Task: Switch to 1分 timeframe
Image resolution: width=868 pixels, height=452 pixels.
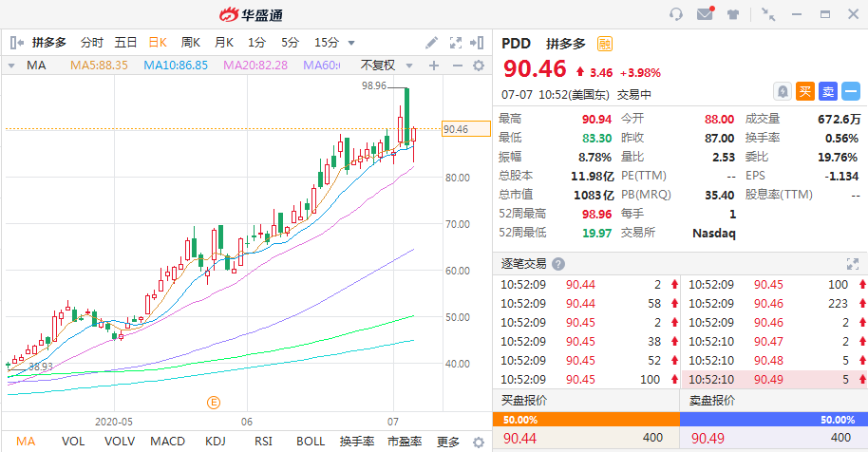Action: click(x=256, y=43)
